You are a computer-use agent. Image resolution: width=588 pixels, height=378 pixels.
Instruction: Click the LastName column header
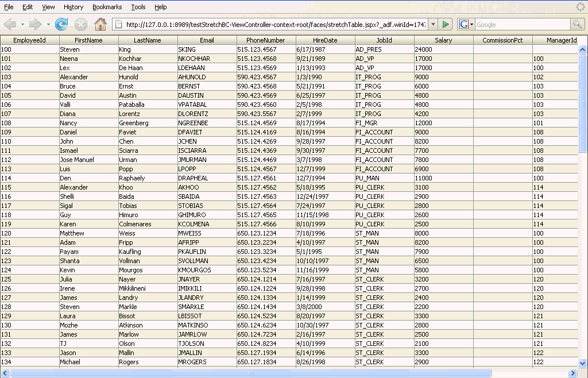point(148,40)
